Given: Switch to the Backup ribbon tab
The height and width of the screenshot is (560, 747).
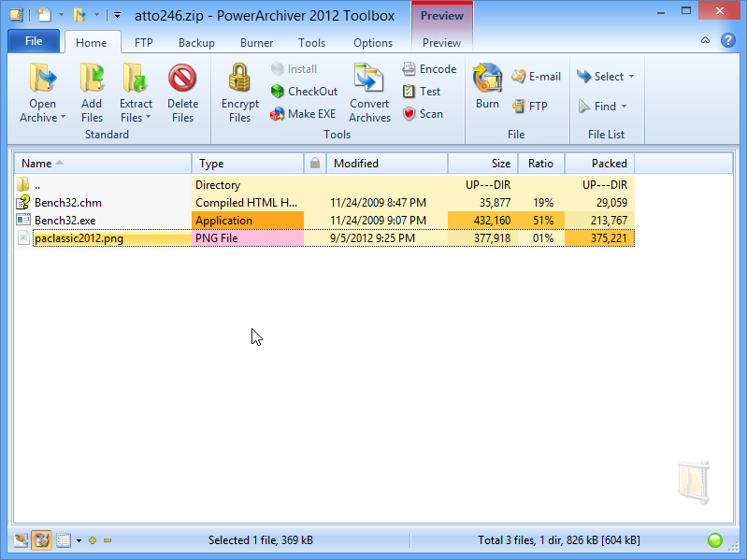Looking at the screenshot, I should 196,42.
